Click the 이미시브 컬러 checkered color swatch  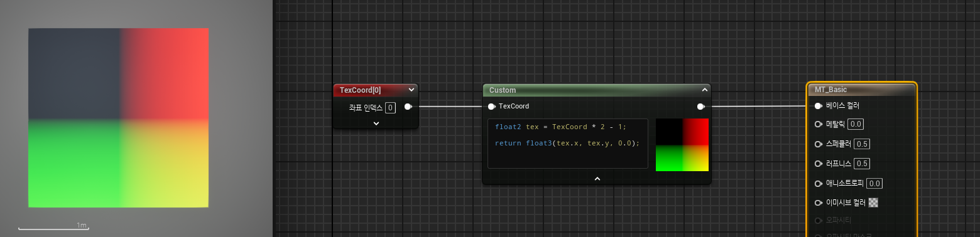coord(873,203)
